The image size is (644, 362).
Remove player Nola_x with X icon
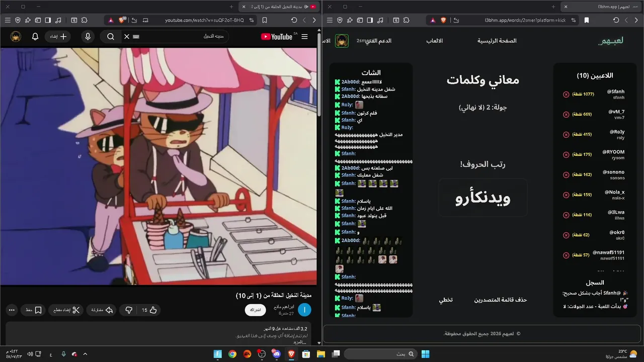coord(566,195)
